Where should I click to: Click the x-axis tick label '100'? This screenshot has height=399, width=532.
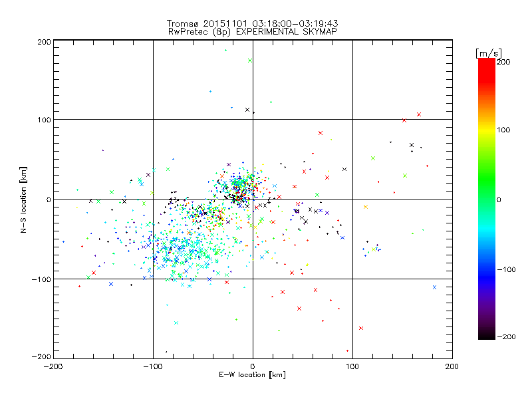[352, 366]
